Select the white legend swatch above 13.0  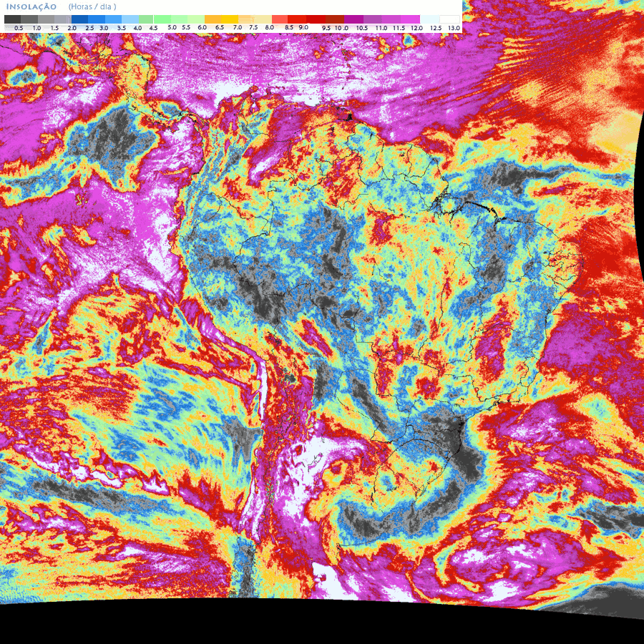(x=449, y=19)
